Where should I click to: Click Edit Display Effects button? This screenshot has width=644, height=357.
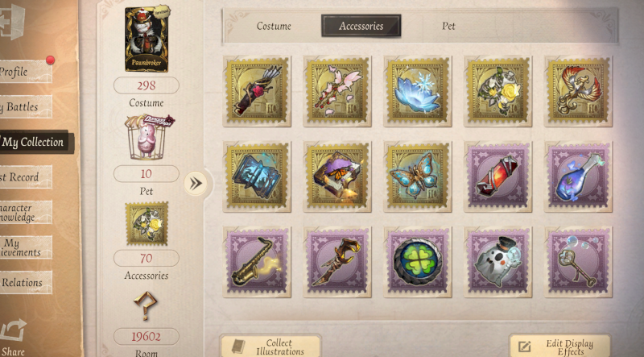(559, 347)
